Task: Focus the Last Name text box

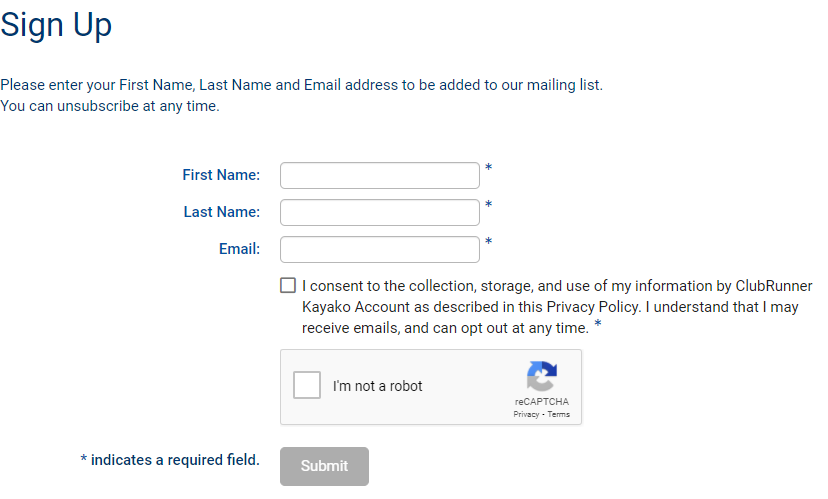Action: (380, 213)
